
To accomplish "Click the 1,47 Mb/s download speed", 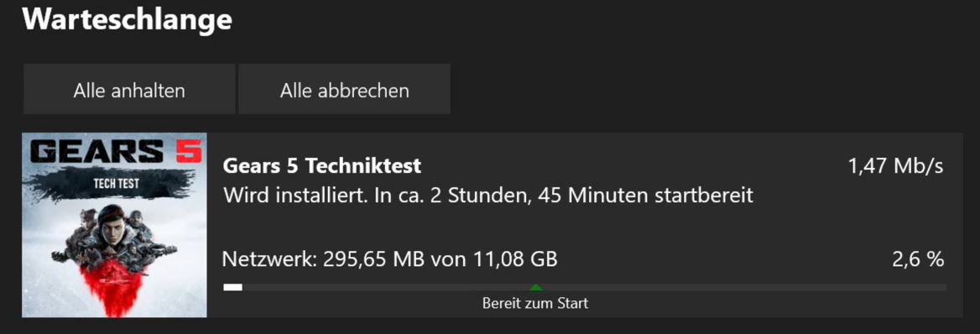I will [895, 166].
